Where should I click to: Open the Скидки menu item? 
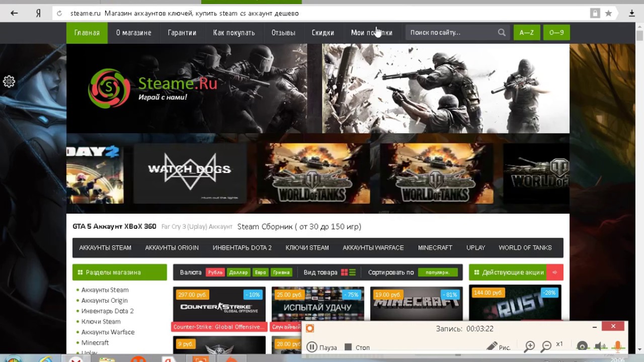tap(323, 33)
